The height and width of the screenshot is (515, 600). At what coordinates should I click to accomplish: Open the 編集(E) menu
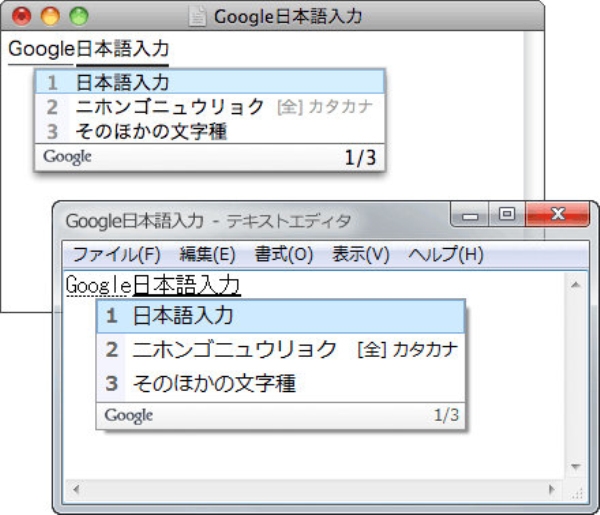pyautogui.click(x=207, y=254)
